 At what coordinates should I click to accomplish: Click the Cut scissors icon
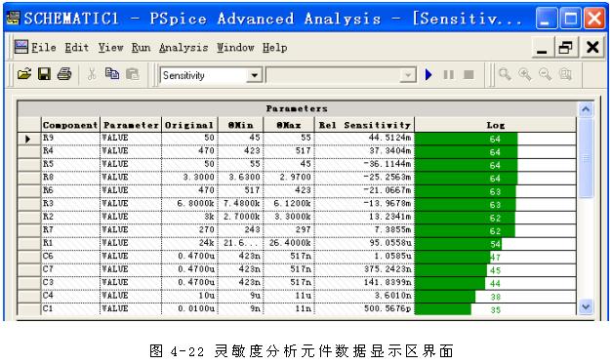pyautogui.click(x=92, y=74)
